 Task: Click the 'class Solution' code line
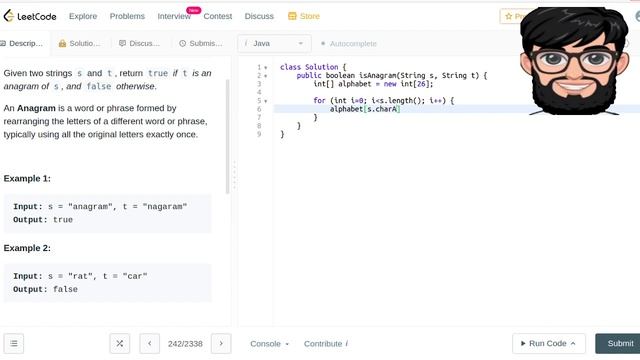tap(313, 67)
